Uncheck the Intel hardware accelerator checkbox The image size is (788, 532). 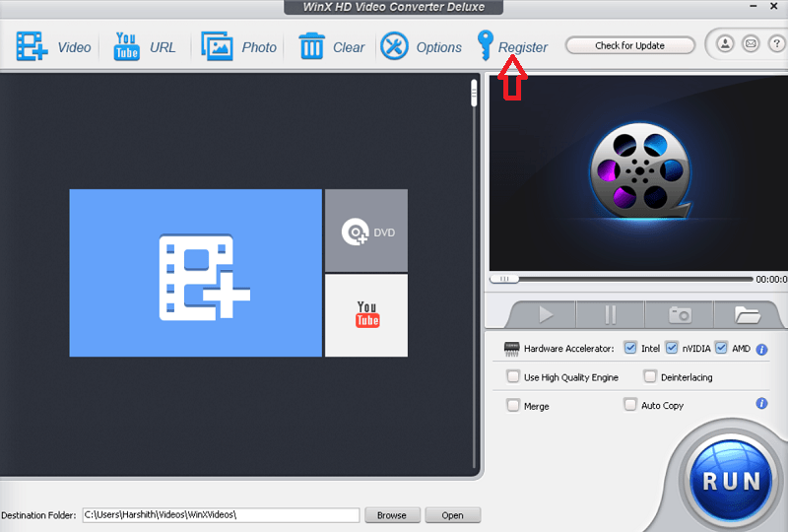coord(630,348)
